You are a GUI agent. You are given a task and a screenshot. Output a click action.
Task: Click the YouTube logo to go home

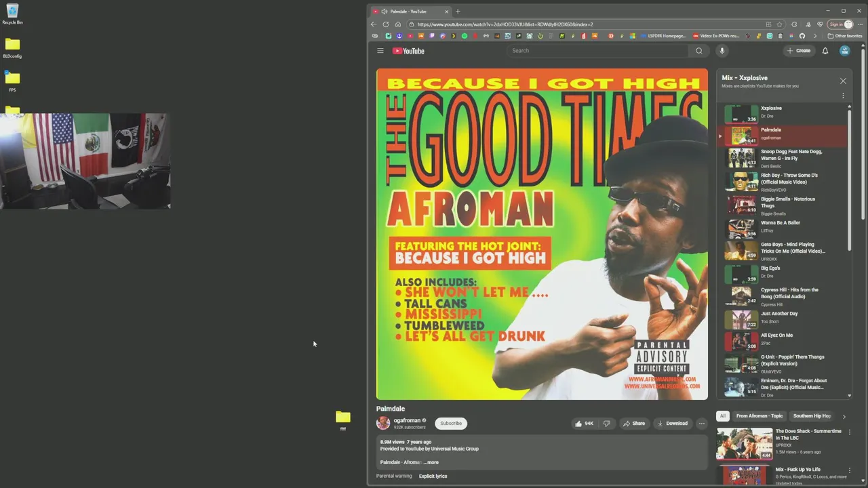tap(408, 51)
